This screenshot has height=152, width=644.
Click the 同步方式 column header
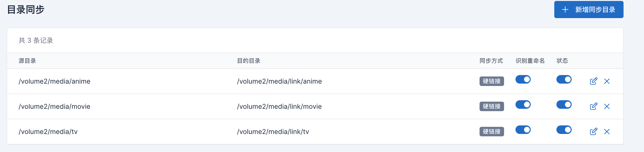(x=491, y=61)
